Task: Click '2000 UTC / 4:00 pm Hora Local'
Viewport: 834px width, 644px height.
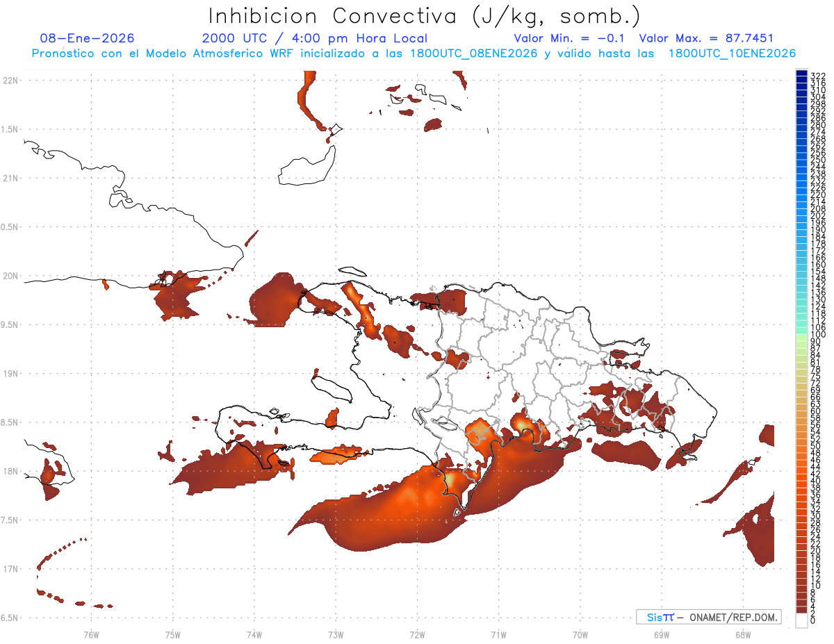Action: pos(315,39)
